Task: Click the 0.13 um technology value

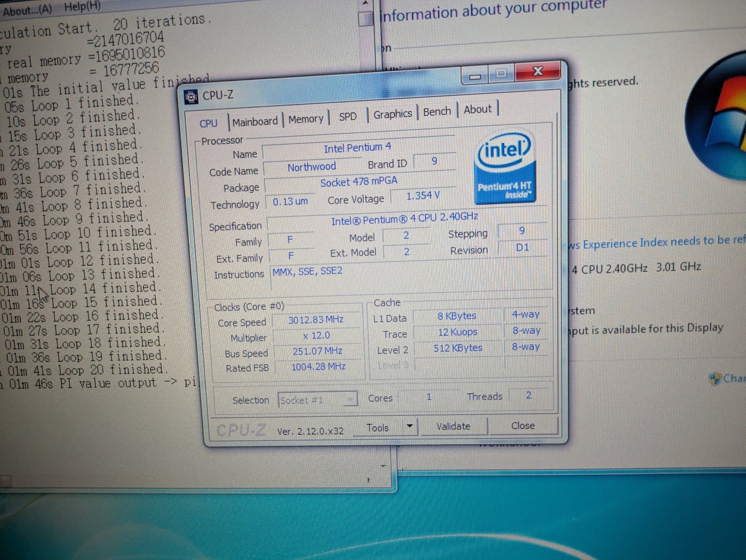Action: (x=290, y=202)
